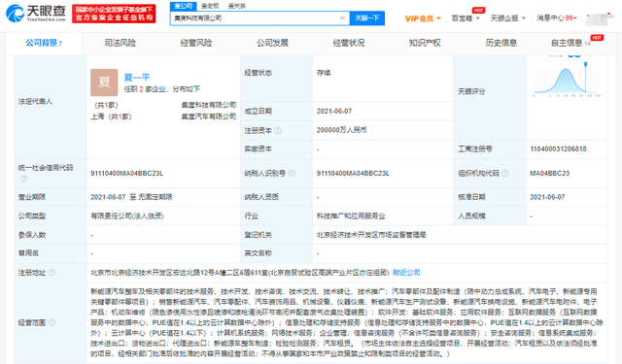
Task: Click the help icon under 统一社会信用代码
Action: click(x=24, y=179)
